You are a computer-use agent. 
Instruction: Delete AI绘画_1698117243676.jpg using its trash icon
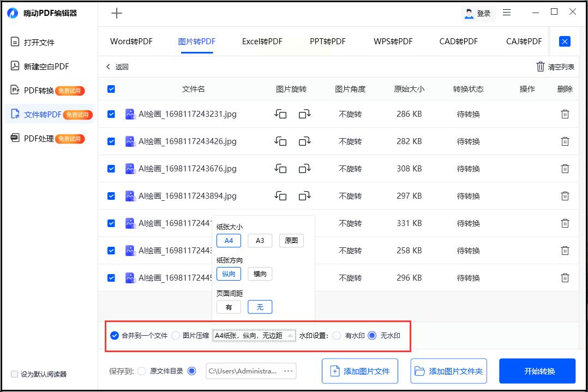pyautogui.click(x=565, y=169)
